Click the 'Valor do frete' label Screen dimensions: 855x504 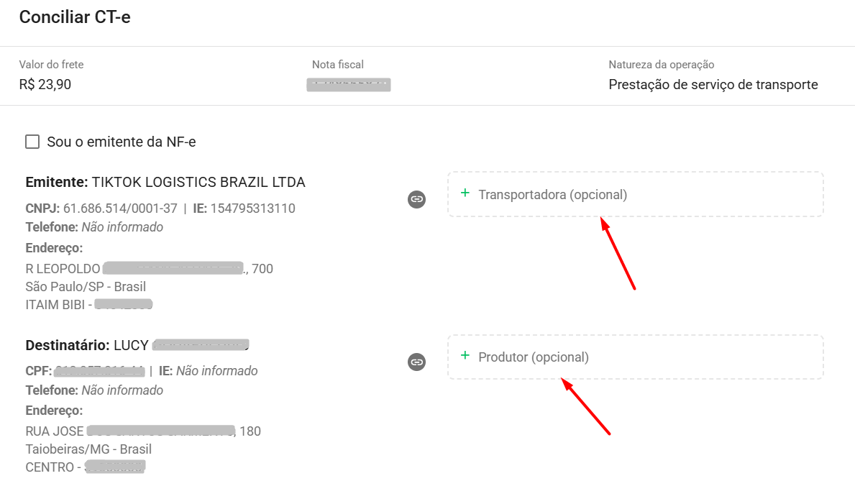51,65
